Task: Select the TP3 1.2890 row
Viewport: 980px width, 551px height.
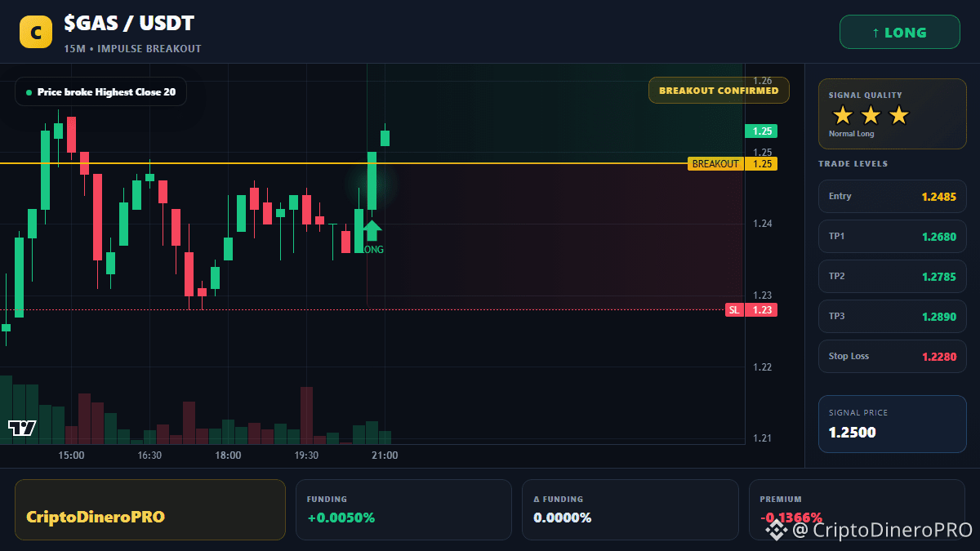Action: (892, 317)
